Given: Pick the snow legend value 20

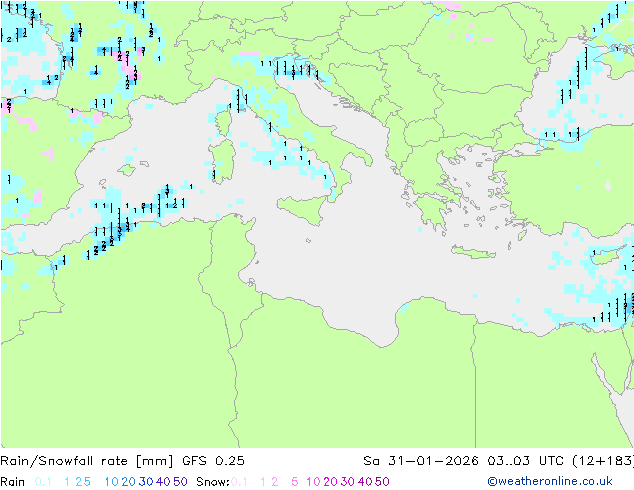Looking at the screenshot, I should click(x=330, y=482).
